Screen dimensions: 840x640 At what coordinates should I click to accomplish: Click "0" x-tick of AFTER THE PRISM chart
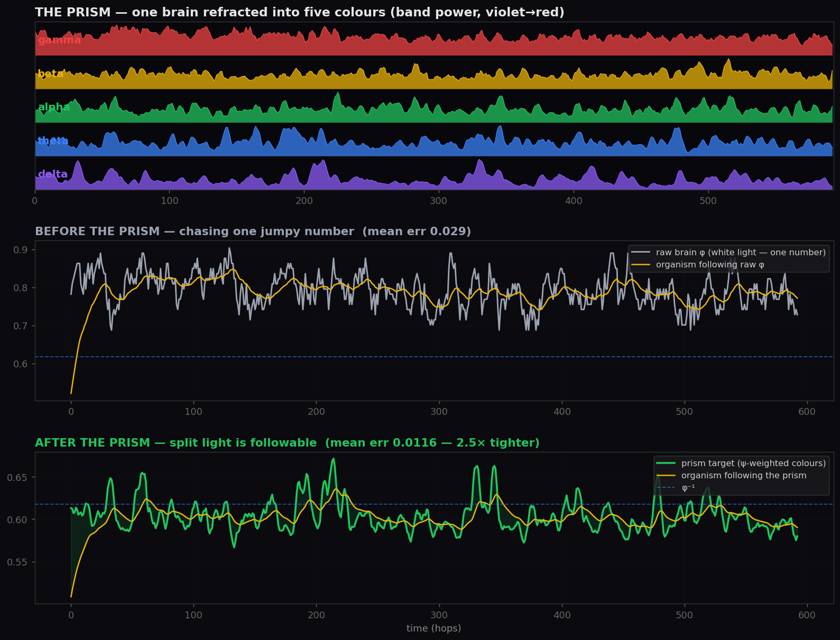[x=71, y=615]
